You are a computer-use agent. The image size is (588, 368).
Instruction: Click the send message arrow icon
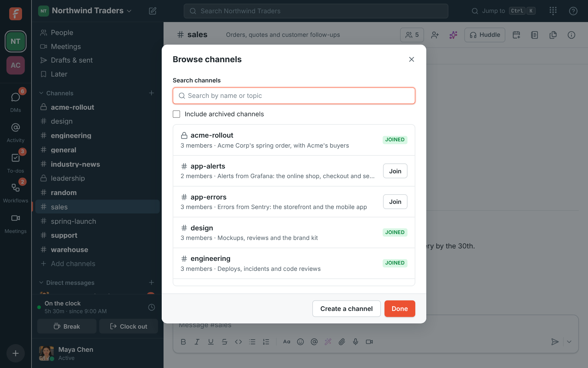(555, 342)
